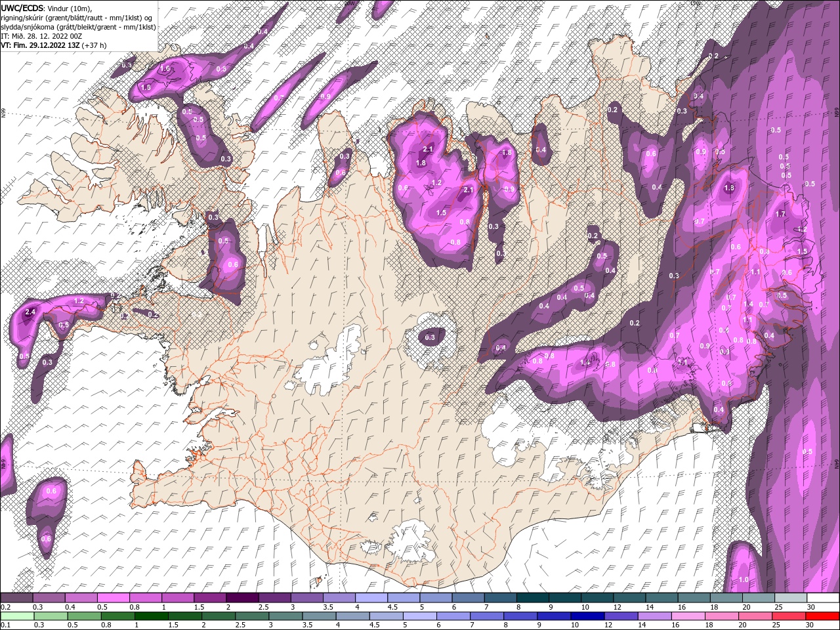The image size is (840, 630).
Task: Click the bright pink 0.5 swatch in upper scale
Action: click(x=113, y=598)
